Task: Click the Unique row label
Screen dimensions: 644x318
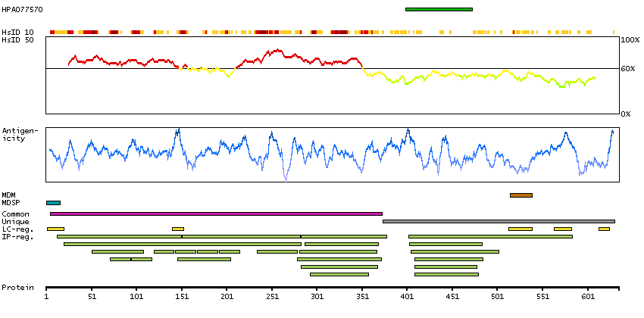Action: pyautogui.click(x=15, y=221)
